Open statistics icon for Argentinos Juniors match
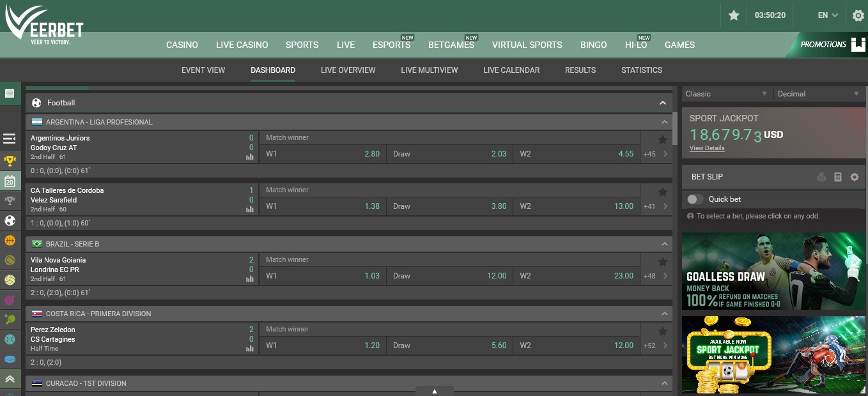Screen dimensions: 868x396 click(x=250, y=157)
